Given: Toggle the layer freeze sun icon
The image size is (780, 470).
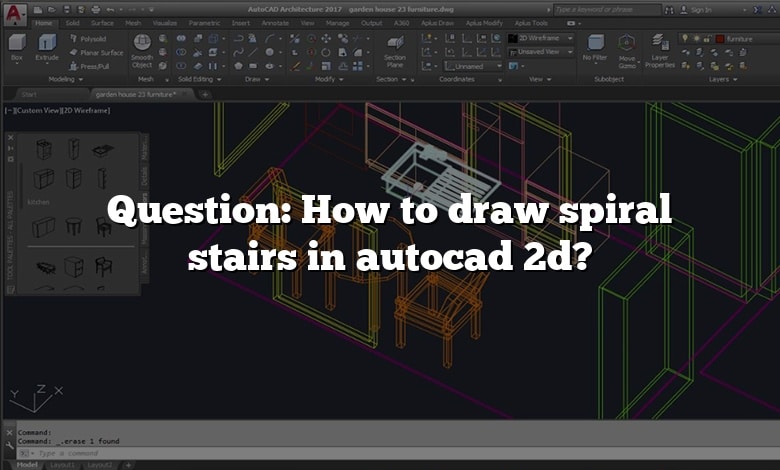Looking at the screenshot, I should (x=695, y=38).
